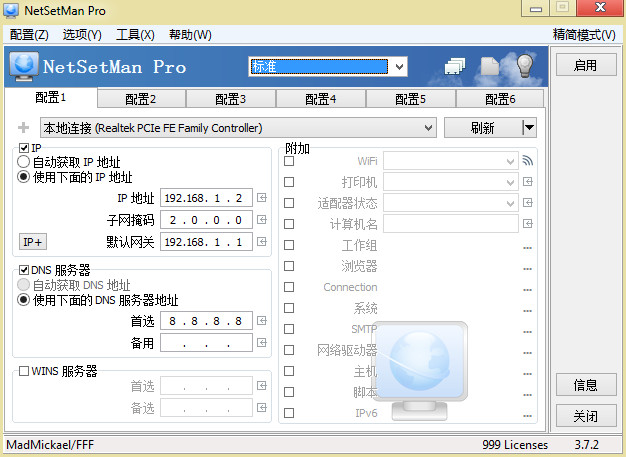This screenshot has width=626, height=457.
Task: Open the 工具(X) menu
Action: [x=135, y=35]
